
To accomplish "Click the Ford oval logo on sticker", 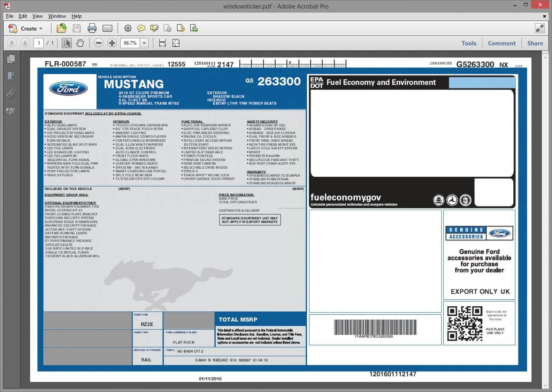I will coord(68,88).
